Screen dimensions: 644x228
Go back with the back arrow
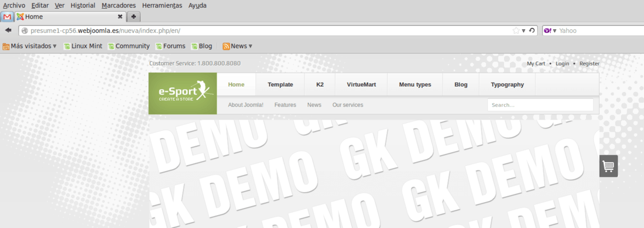[x=8, y=30]
